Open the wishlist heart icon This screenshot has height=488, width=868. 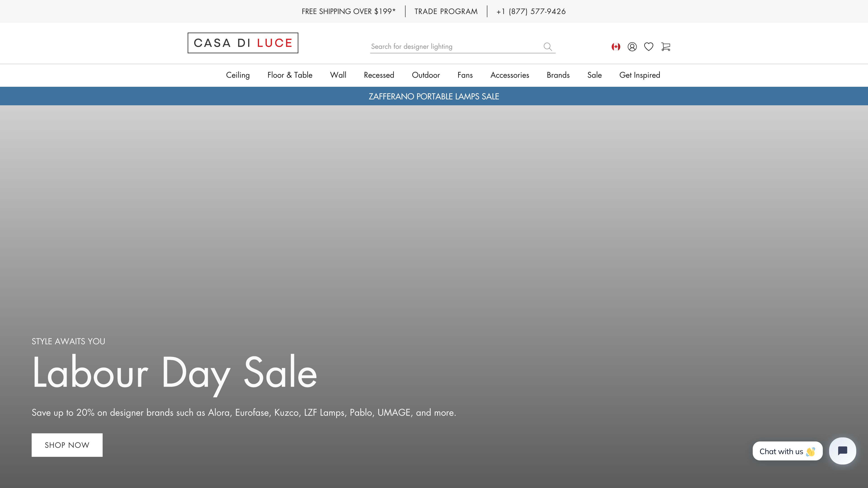coord(649,47)
